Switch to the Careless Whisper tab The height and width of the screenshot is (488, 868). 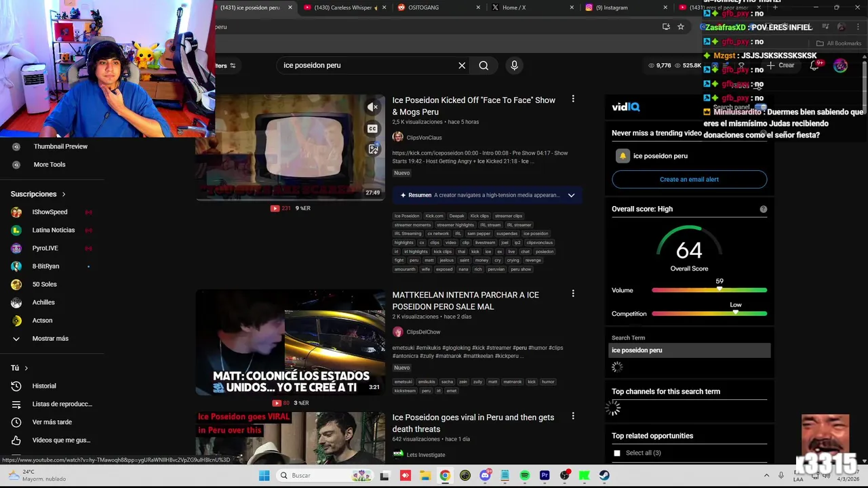click(344, 7)
